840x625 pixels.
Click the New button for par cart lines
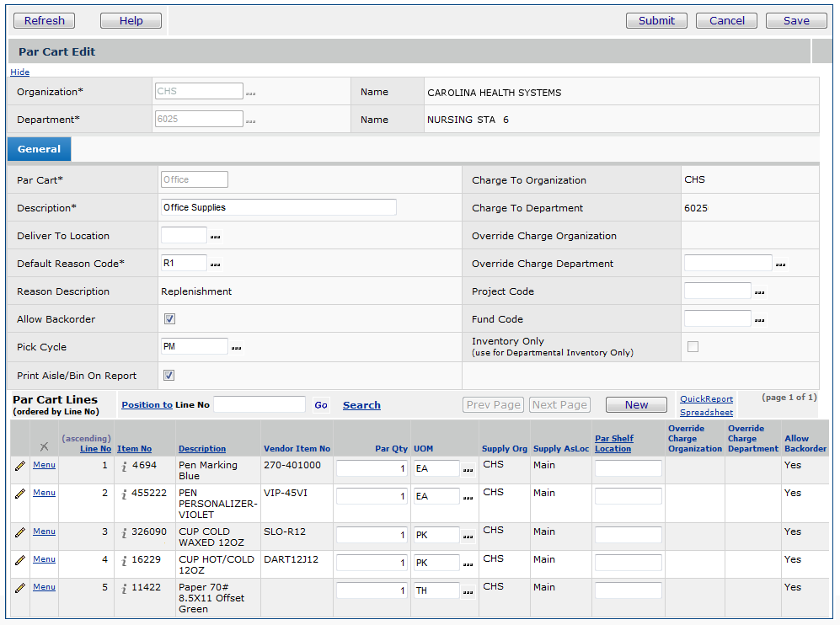tap(636, 405)
